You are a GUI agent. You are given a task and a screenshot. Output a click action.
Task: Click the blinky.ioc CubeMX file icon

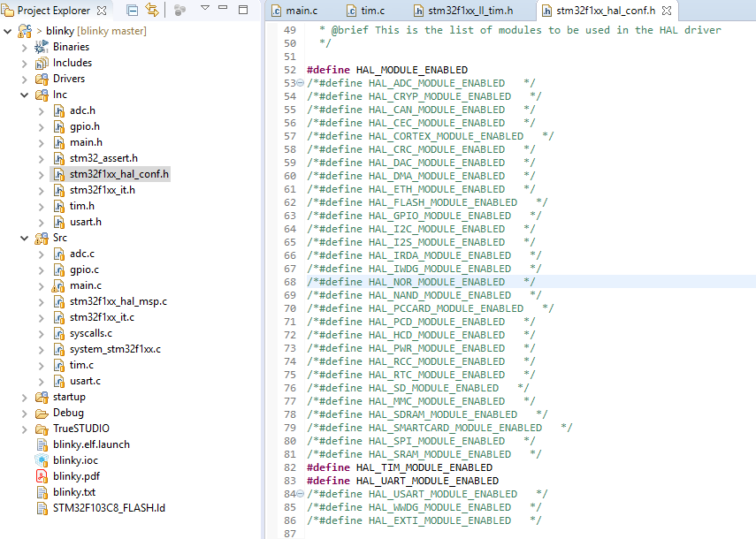coord(42,460)
